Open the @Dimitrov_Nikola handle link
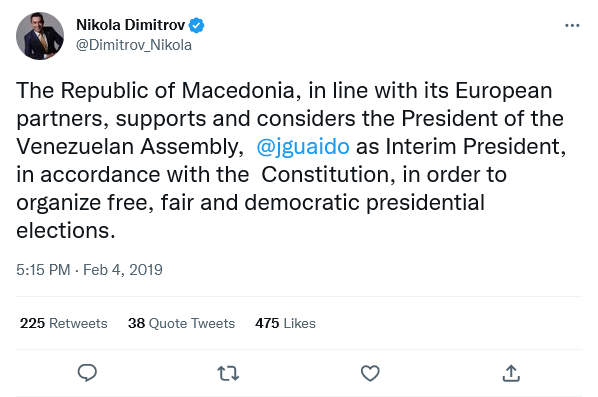598x397 pixels. click(x=134, y=45)
